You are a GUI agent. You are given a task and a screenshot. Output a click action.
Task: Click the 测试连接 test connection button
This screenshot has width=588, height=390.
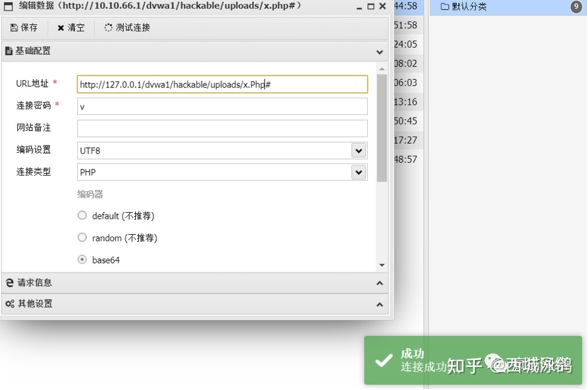[127, 28]
